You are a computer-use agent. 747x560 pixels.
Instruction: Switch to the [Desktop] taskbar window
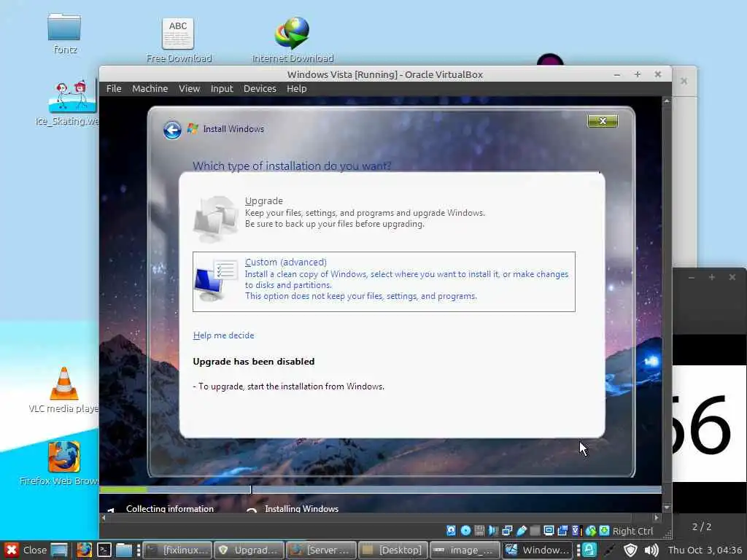393,550
